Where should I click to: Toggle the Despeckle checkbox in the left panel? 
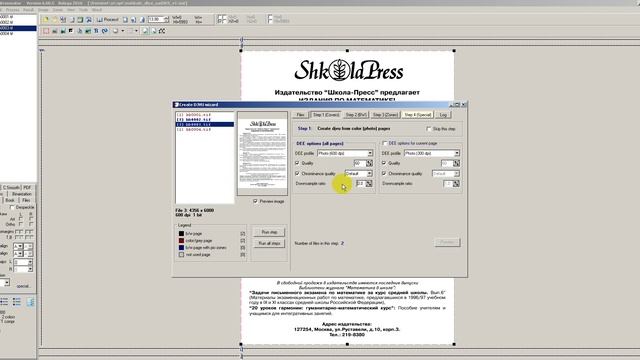point(12,207)
